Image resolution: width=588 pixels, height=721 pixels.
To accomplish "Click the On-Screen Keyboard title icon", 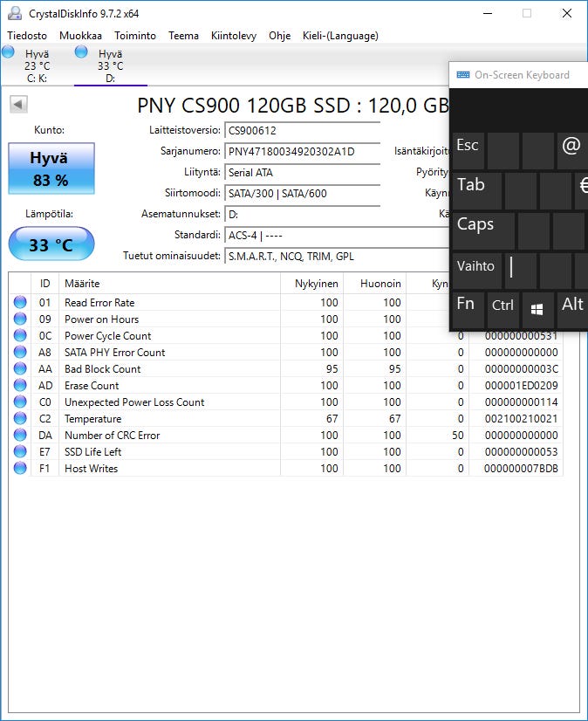I will tap(463, 74).
